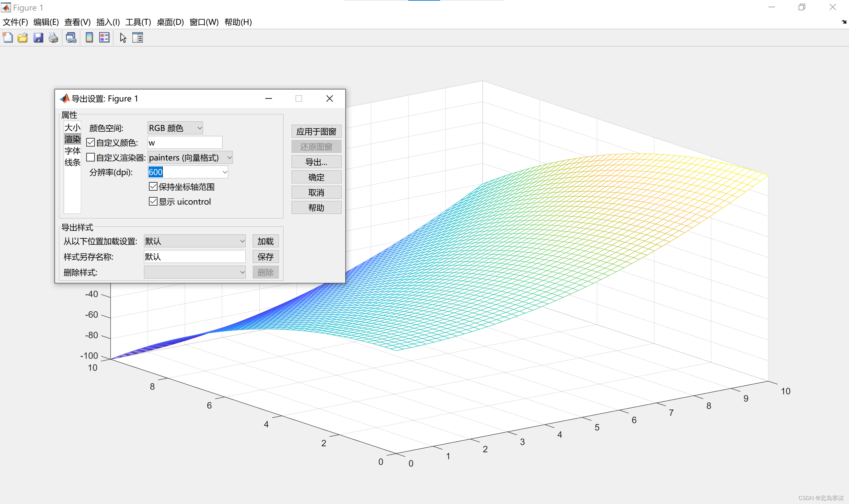Click the Print Figure icon

(x=53, y=38)
